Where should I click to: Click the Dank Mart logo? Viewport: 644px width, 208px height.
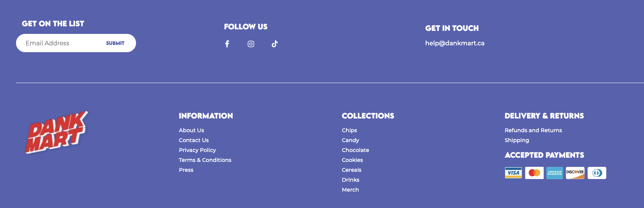(56, 132)
